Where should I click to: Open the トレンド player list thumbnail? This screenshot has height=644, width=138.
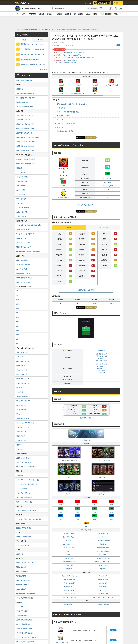[x=69, y=469]
